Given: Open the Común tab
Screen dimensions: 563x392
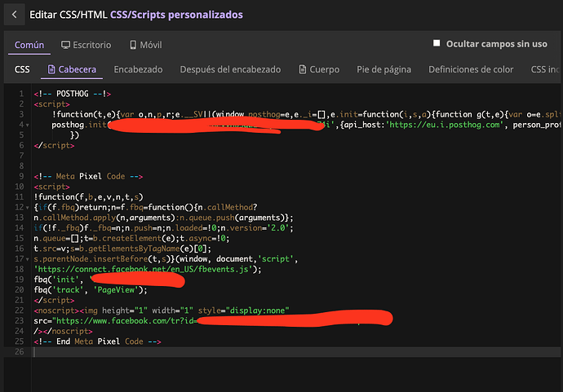Looking at the screenshot, I should tap(29, 45).
